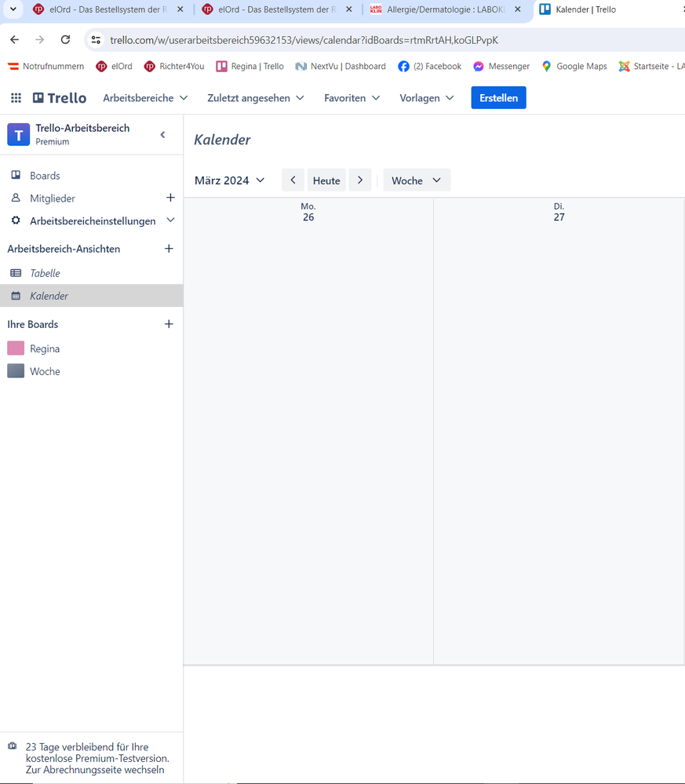This screenshot has width=685, height=784.
Task: Click the Tuesday 27 day header
Action: (x=559, y=212)
